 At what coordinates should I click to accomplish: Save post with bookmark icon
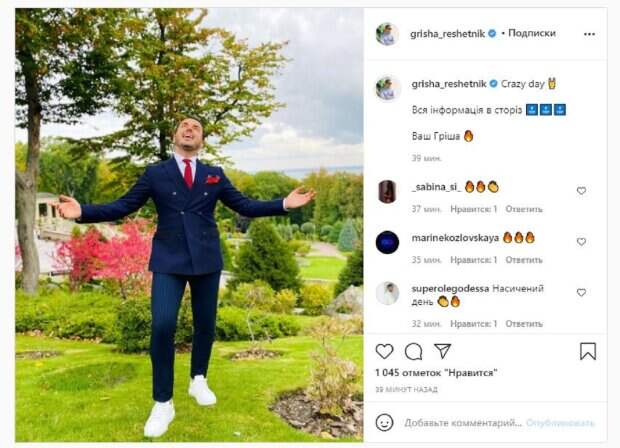pyautogui.click(x=588, y=351)
